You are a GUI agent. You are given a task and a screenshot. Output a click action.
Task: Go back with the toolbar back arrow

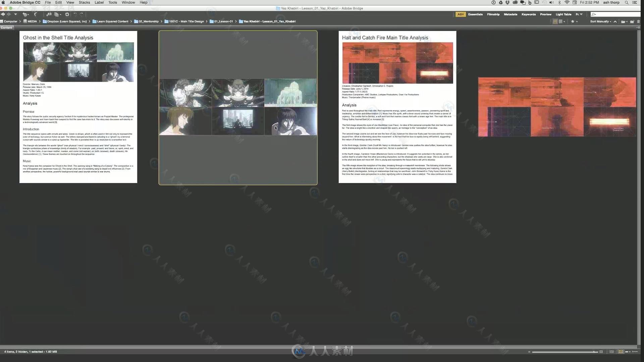(x=3, y=14)
